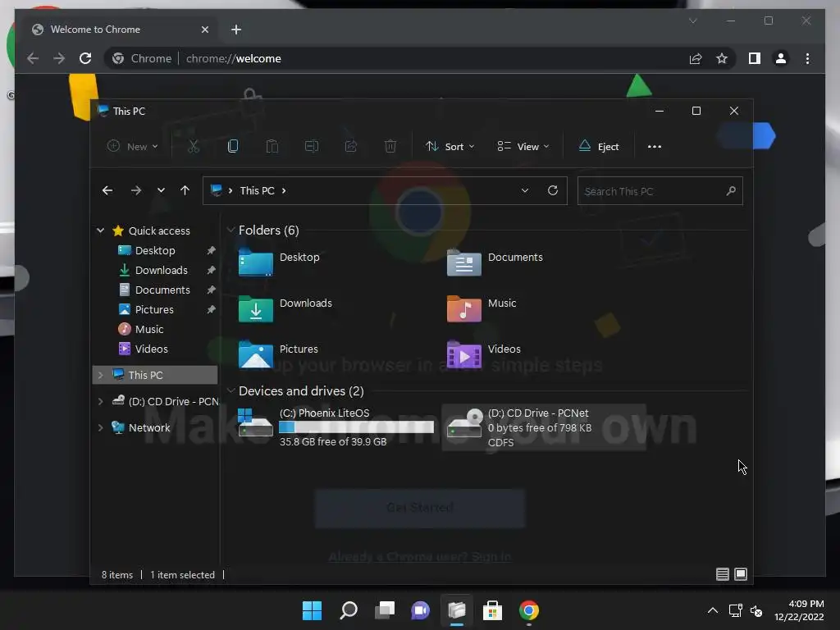Open the Chrome profile menu
The image size is (840, 630).
(x=781, y=58)
